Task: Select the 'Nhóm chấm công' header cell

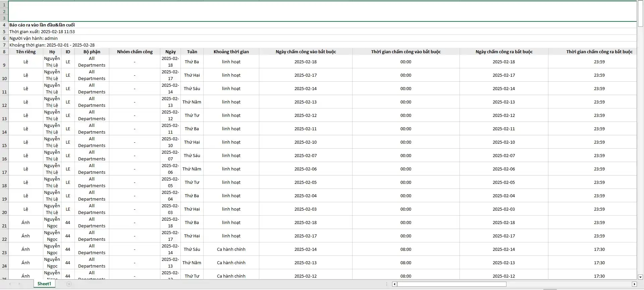Action: [x=135, y=52]
